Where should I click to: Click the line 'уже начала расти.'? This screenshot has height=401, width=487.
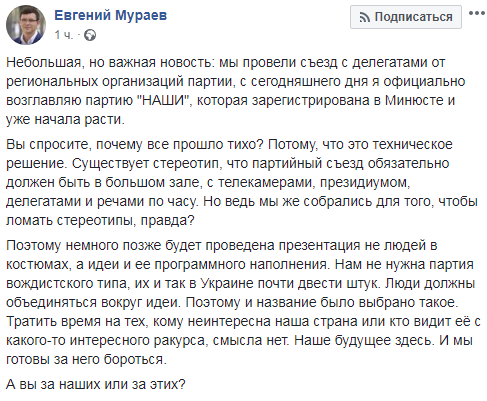click(x=65, y=120)
